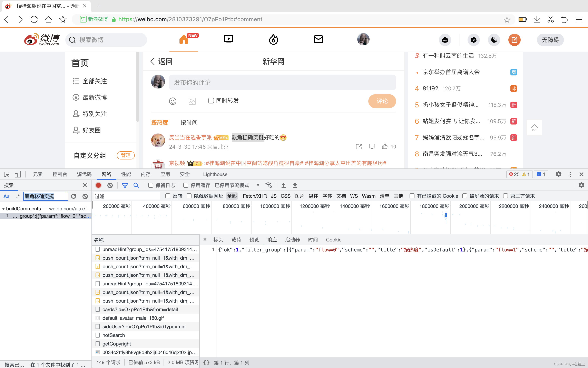Click the scroll to TOP button

[534, 128]
